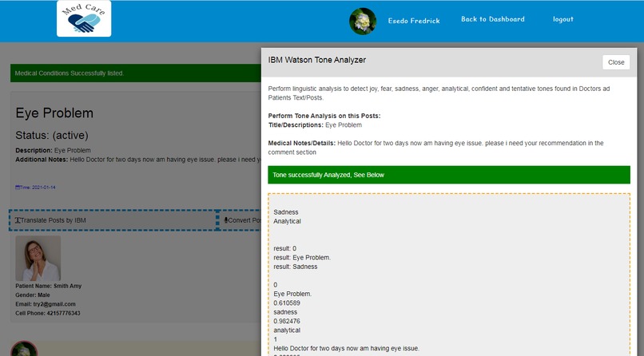644x356 pixels.
Task: Click the IBM Watson Tone Analyzer title
Action: pos(316,60)
